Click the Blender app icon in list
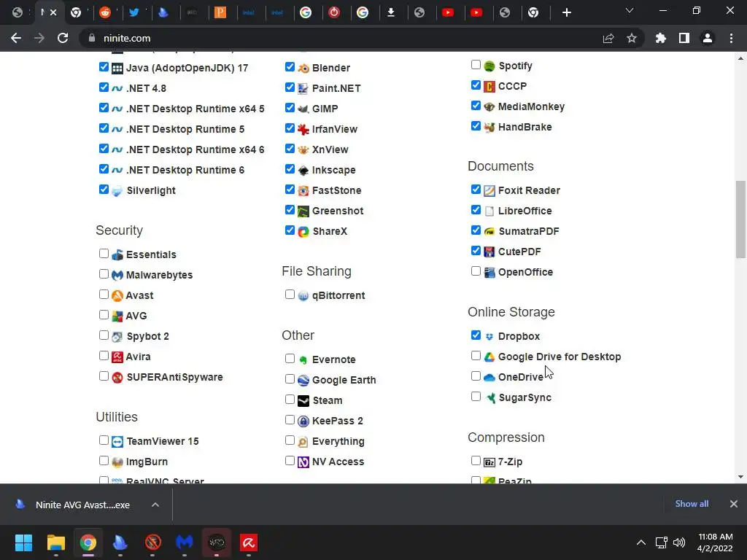 click(303, 68)
